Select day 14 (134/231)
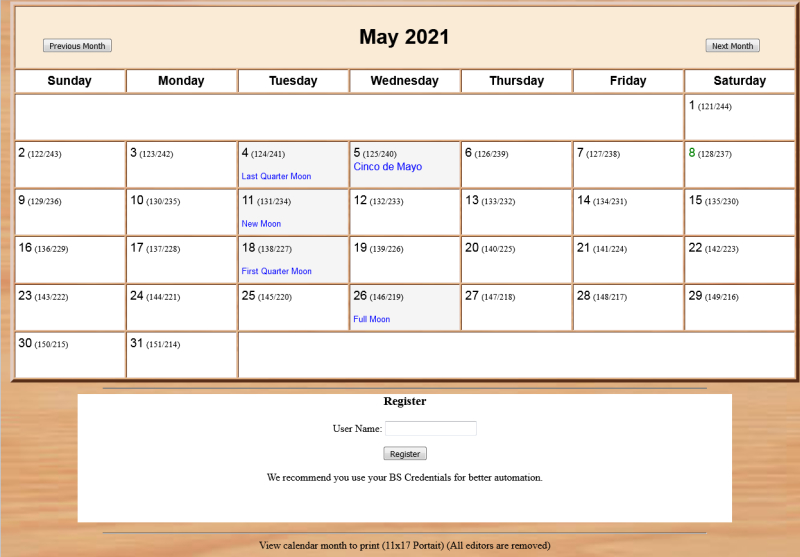Image resolution: width=800 pixels, height=557 pixels. coord(628,212)
